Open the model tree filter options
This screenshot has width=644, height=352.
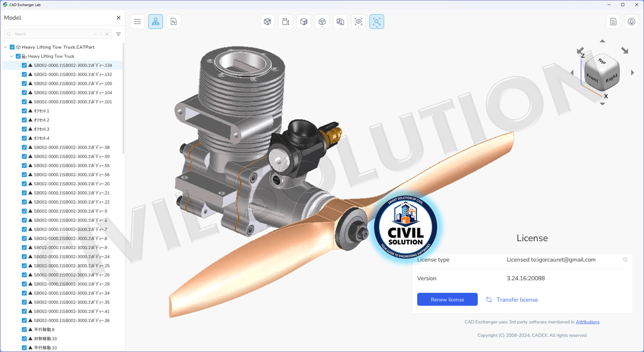118,34
